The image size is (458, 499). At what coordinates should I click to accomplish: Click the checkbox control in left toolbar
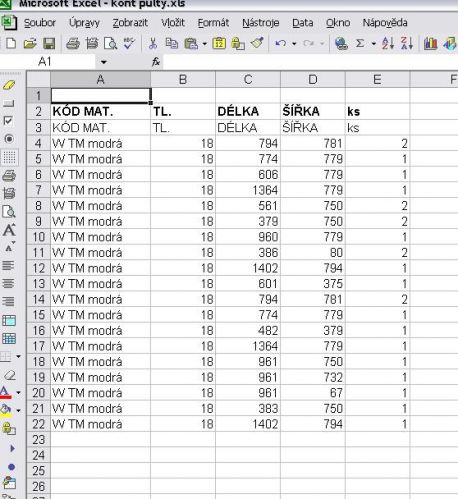8,121
